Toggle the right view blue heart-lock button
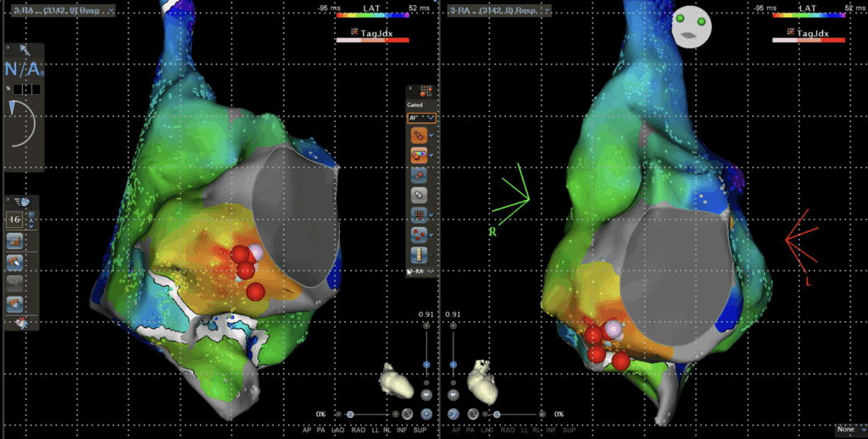 click(x=453, y=414)
